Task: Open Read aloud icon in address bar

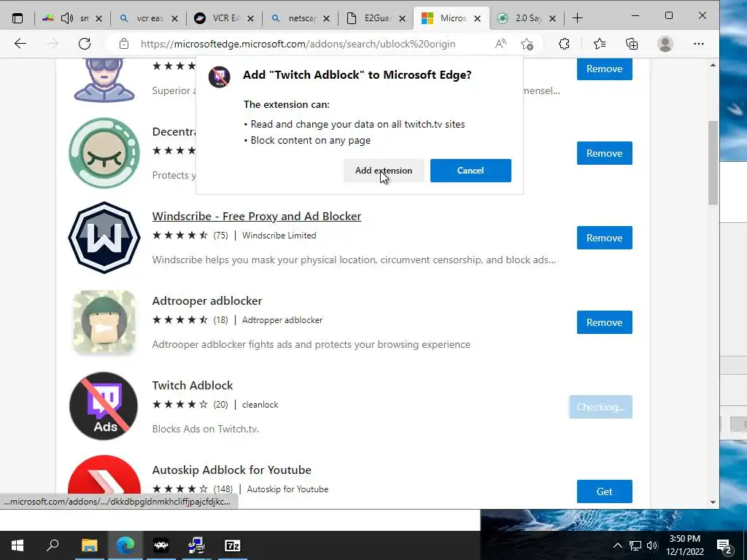Action: coord(500,44)
